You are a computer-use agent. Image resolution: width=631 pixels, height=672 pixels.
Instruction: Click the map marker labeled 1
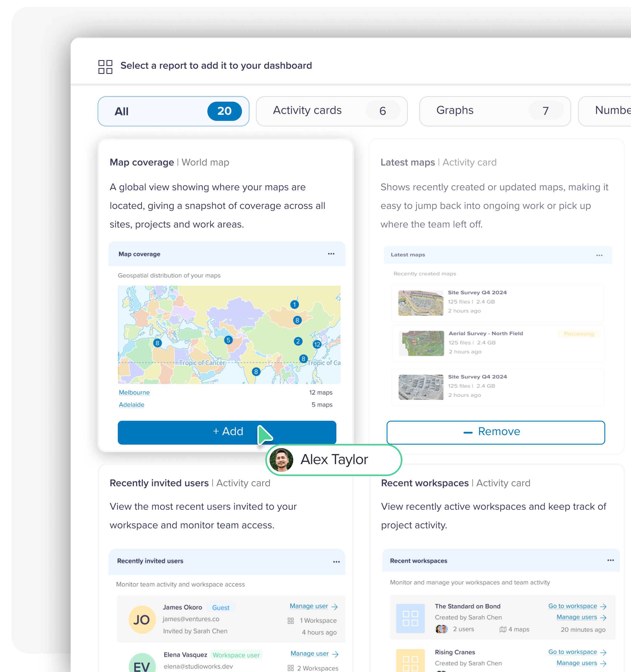coord(294,305)
